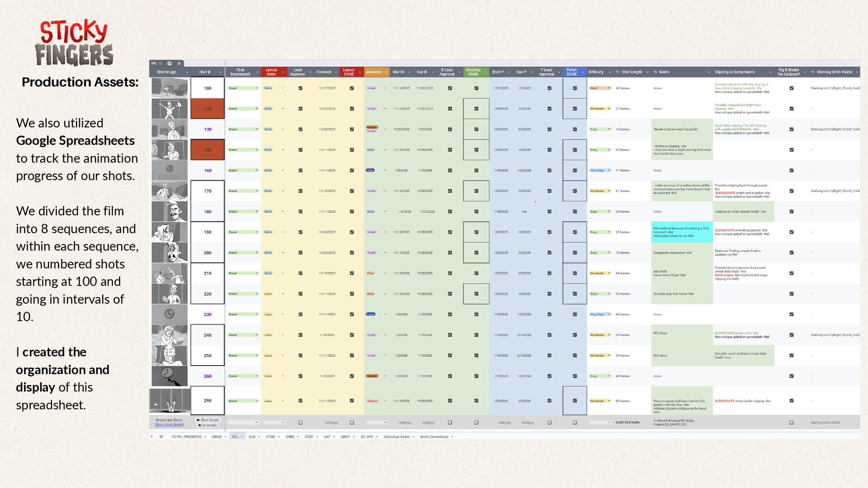
Task: Open the all sheets list icon
Action: tap(161, 437)
